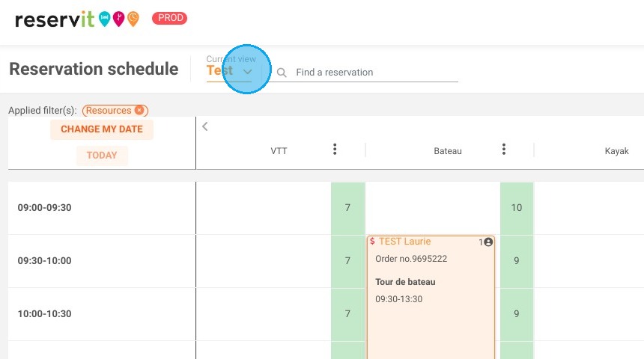Click the red dollar icon on TEST Laurie
Screen dimensions: 644x359
tap(372, 242)
